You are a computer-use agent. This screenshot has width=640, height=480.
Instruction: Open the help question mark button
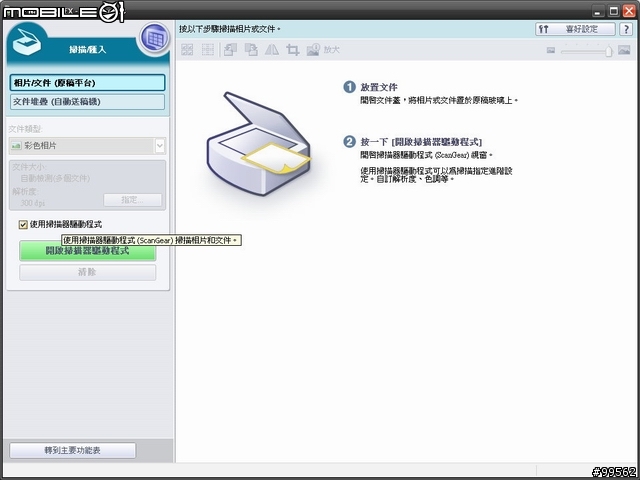coord(626,29)
